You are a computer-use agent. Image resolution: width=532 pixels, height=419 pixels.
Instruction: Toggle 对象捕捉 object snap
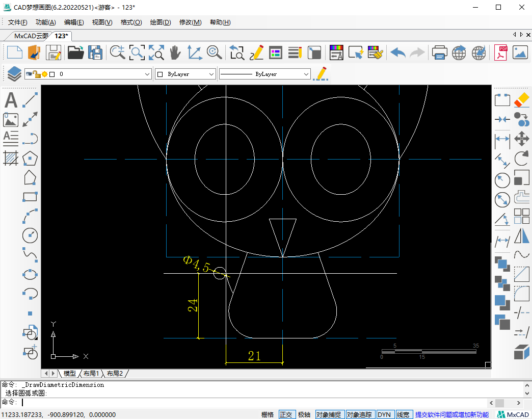point(329,414)
